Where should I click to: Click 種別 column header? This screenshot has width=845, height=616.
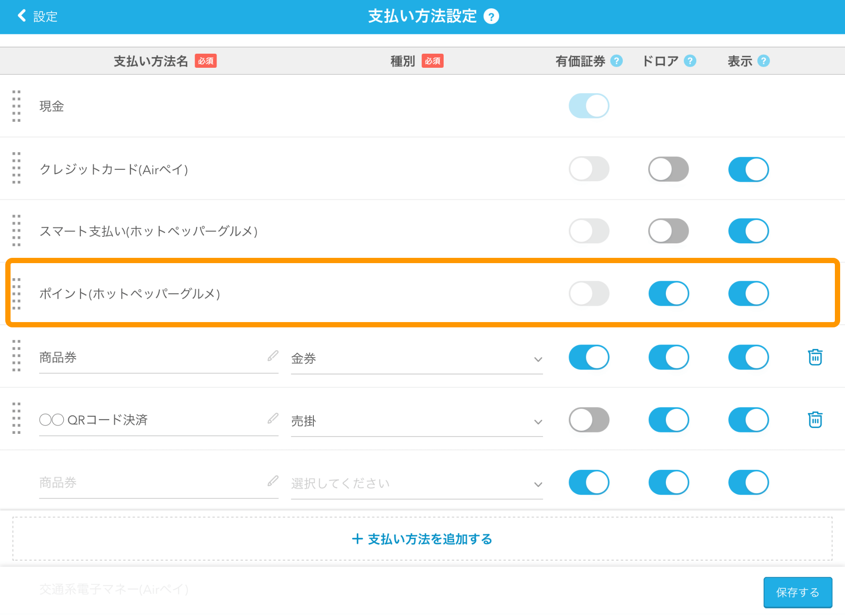click(x=403, y=61)
